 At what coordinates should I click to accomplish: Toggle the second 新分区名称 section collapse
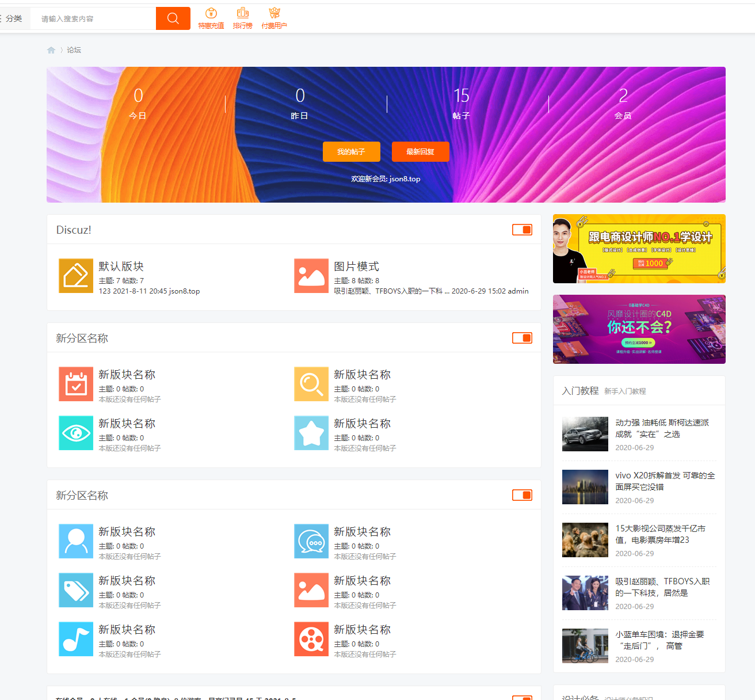[522, 495]
